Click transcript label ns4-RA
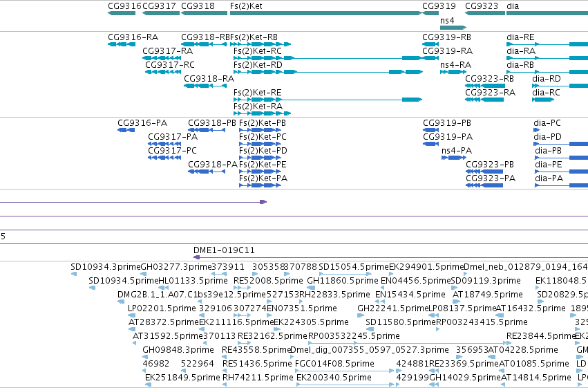The height and width of the screenshot is (388, 588). point(455,65)
